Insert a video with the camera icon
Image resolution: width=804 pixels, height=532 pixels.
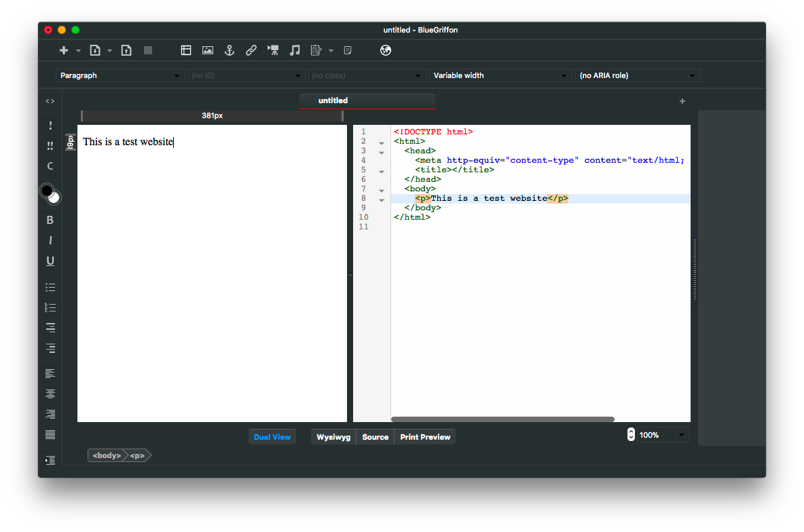click(273, 50)
